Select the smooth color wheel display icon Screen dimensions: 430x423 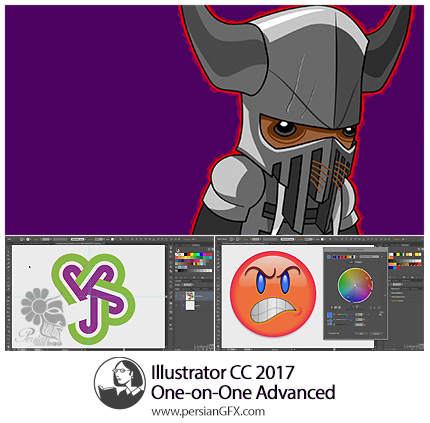click(x=331, y=308)
